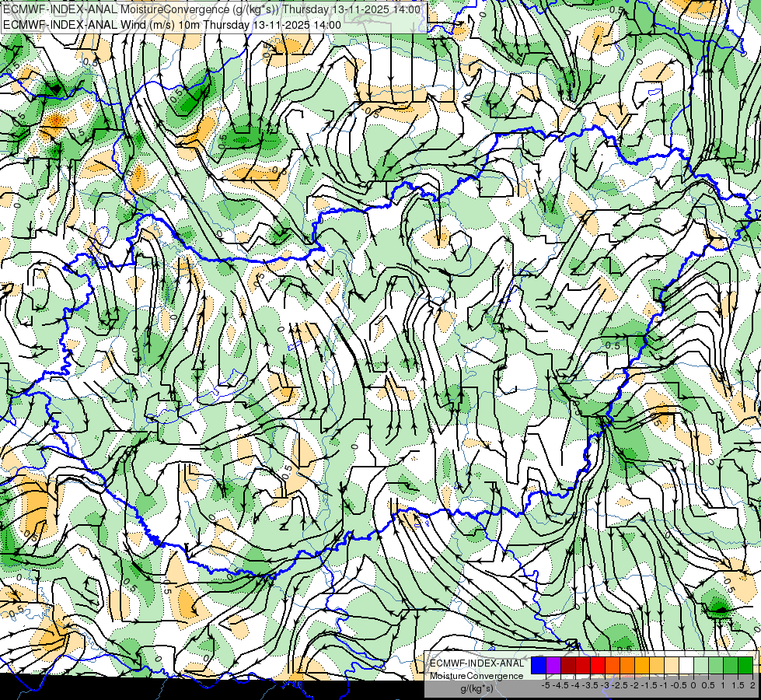Click the blue legend swatch for -5
Screen dimensions: 761x700
[539, 666]
